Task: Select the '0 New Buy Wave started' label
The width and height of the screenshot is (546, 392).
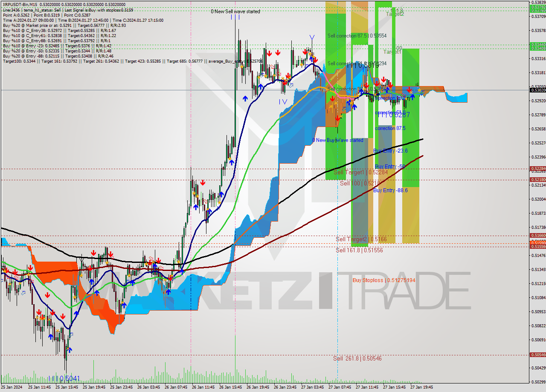Action: tap(338, 140)
